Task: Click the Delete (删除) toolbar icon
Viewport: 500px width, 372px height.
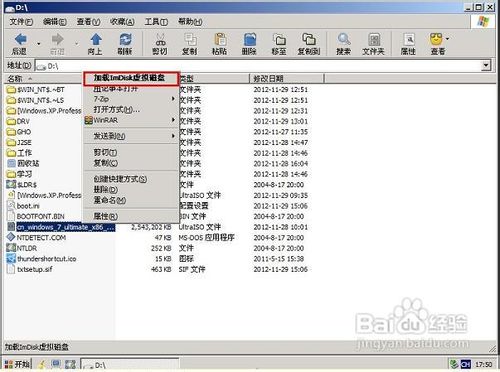Action: 250,40
